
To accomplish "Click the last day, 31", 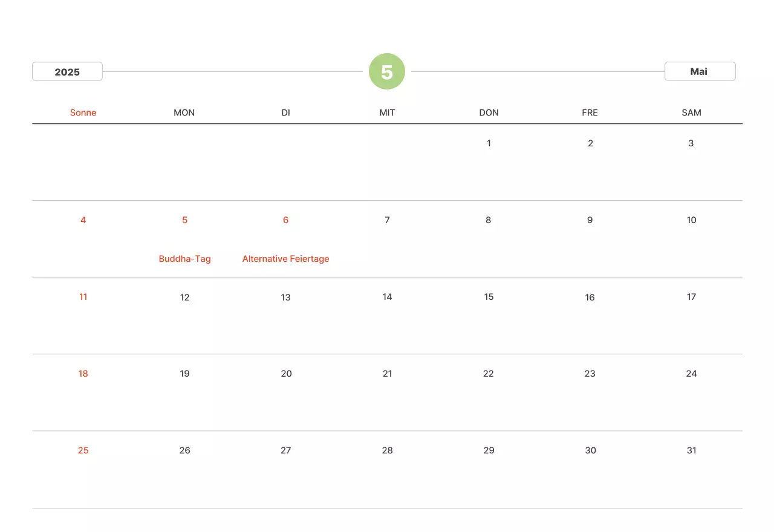I will (x=691, y=450).
